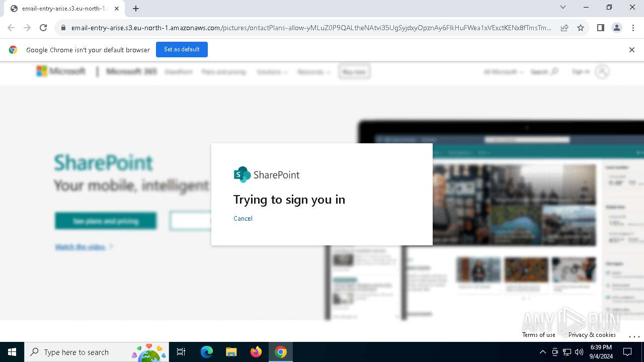Click the network tray icon
The image size is (644, 362).
567,352
